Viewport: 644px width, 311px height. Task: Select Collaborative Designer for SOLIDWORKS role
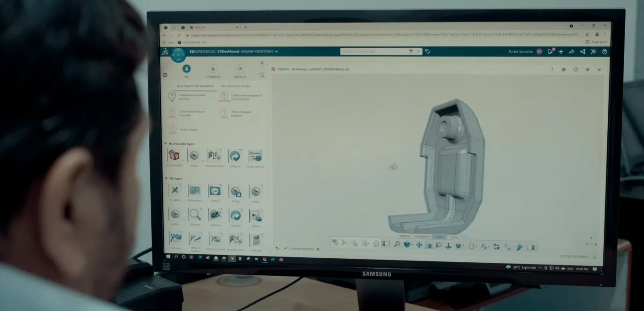pyautogui.click(x=241, y=97)
